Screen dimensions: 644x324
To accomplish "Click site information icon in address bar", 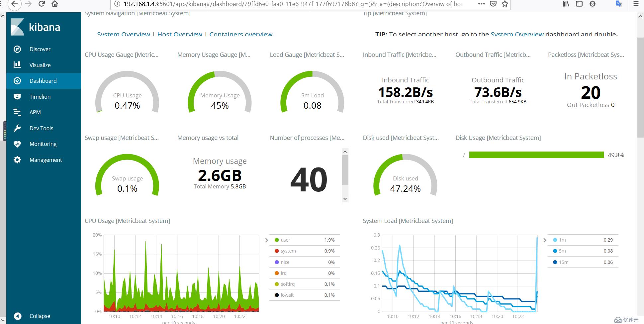I will [x=117, y=4].
